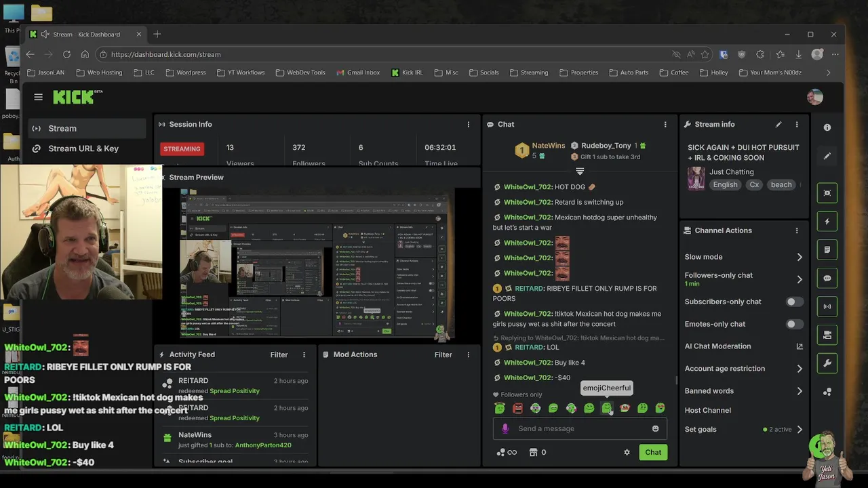Image resolution: width=868 pixels, height=488 pixels.
Task: Open Mod Actions three-dot menu
Action: pyautogui.click(x=468, y=354)
